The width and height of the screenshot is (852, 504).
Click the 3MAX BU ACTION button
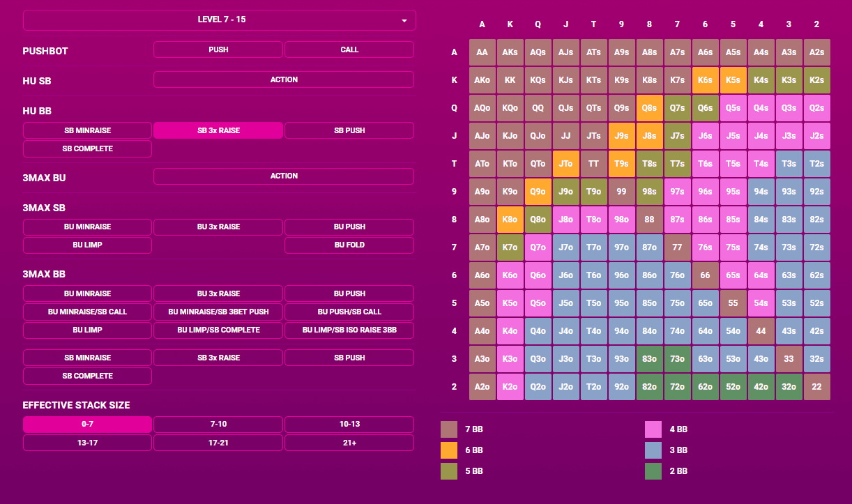pyautogui.click(x=284, y=176)
